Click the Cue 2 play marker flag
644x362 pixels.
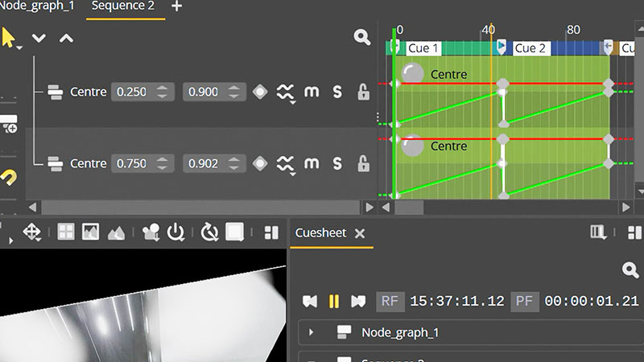point(502,47)
